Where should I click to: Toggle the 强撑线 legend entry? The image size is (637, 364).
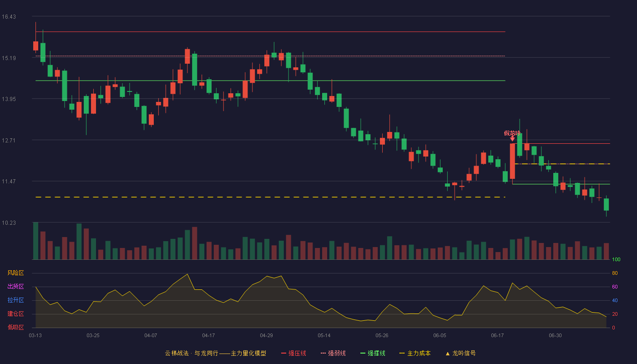point(373,353)
